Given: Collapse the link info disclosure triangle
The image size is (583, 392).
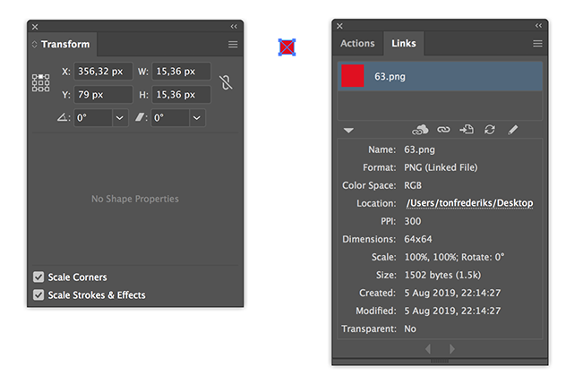Looking at the screenshot, I should click(348, 131).
